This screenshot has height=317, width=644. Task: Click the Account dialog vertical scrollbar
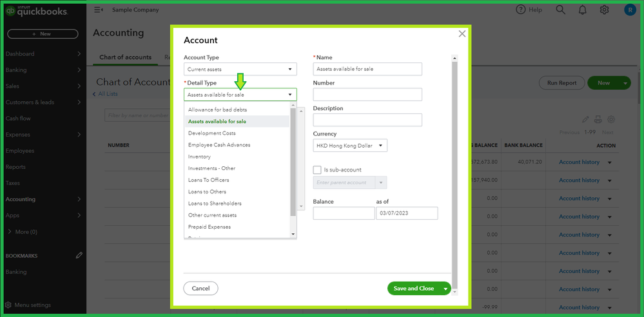454,175
